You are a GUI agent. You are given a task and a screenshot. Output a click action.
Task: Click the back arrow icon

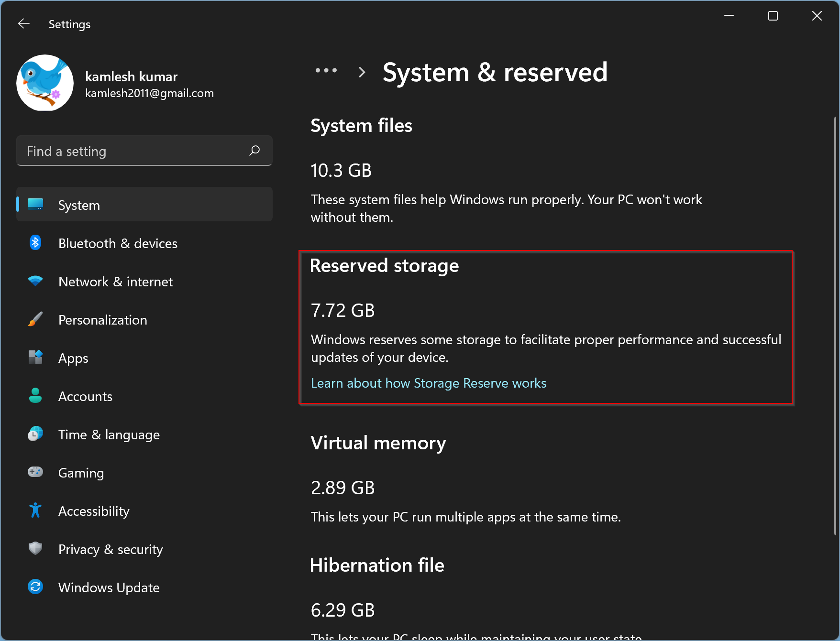coord(23,24)
